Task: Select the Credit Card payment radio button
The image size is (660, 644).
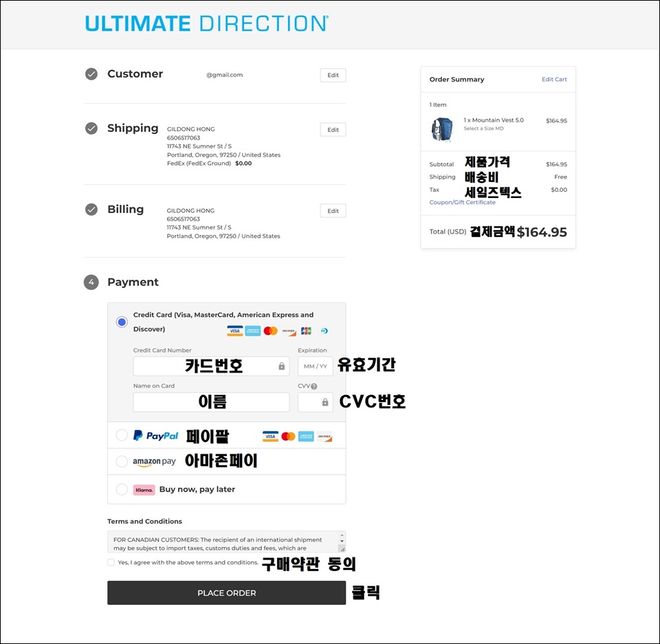Action: click(x=122, y=322)
